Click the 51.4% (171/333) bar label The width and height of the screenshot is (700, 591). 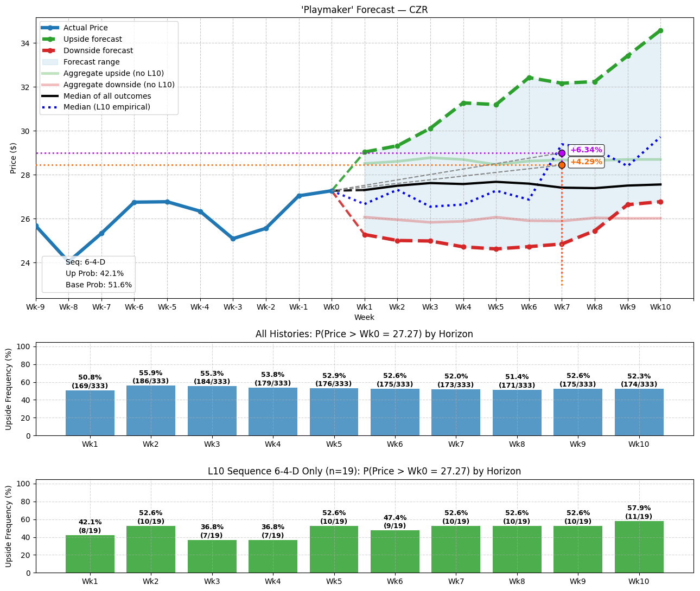[517, 381]
